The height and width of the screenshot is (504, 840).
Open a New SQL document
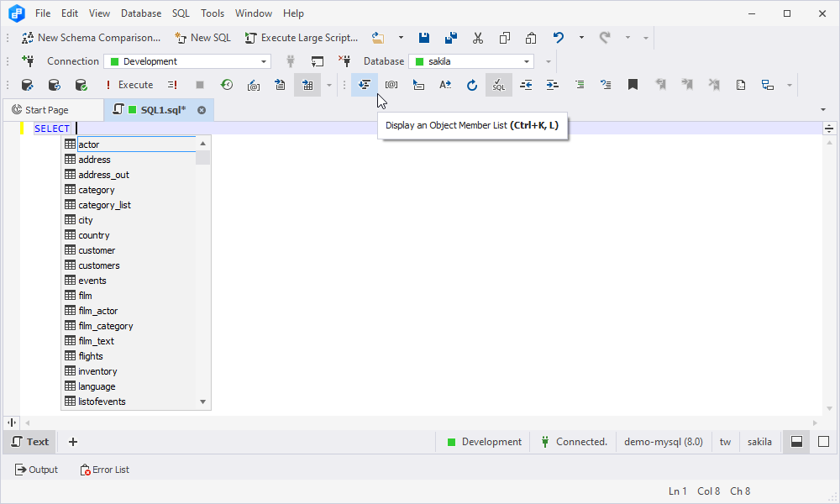click(203, 38)
